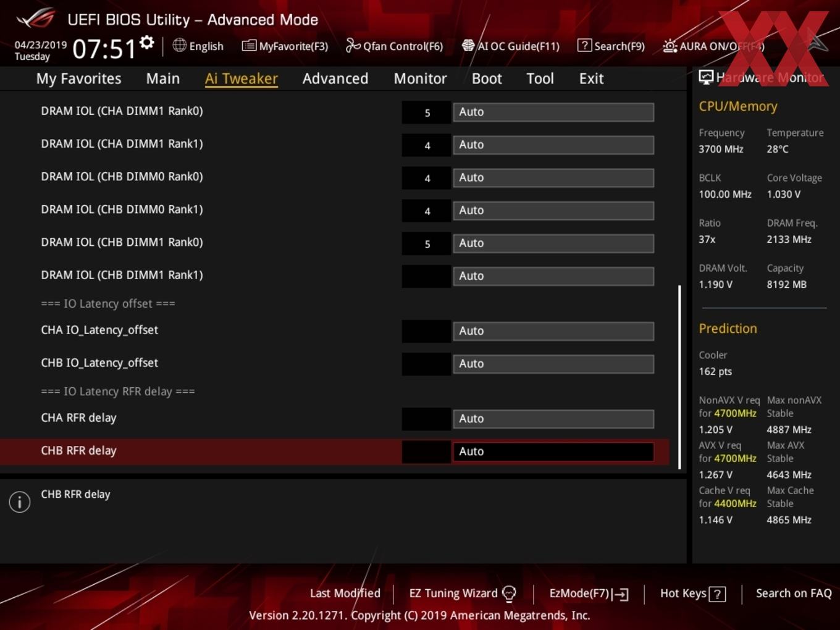Click the 100.00 MHz BCLK value
The image size is (840, 630).
pos(725,194)
